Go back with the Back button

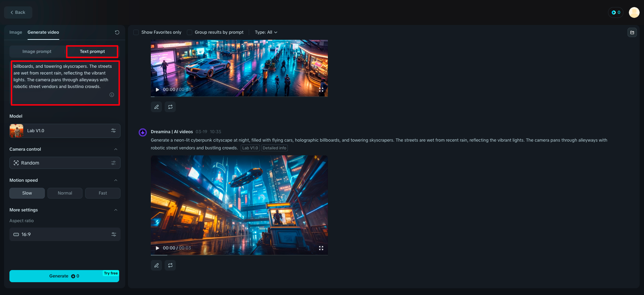pos(18,12)
